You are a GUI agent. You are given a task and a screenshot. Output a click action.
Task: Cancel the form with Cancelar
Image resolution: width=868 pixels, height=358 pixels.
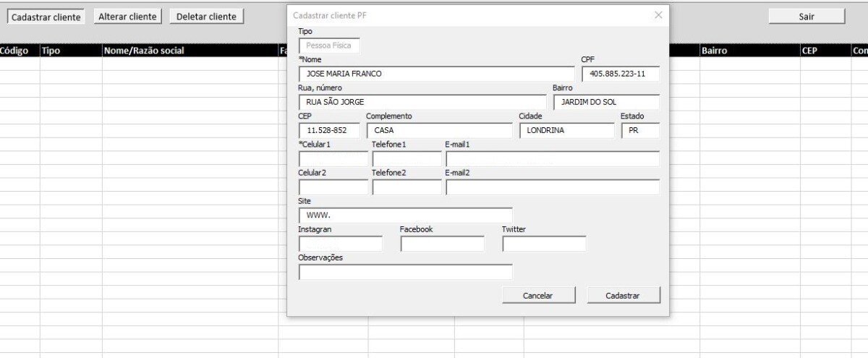click(537, 295)
